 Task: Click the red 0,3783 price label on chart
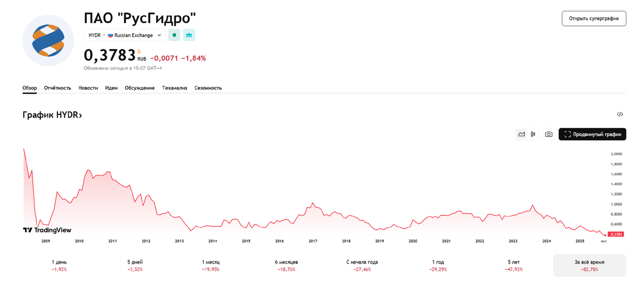(x=616, y=234)
